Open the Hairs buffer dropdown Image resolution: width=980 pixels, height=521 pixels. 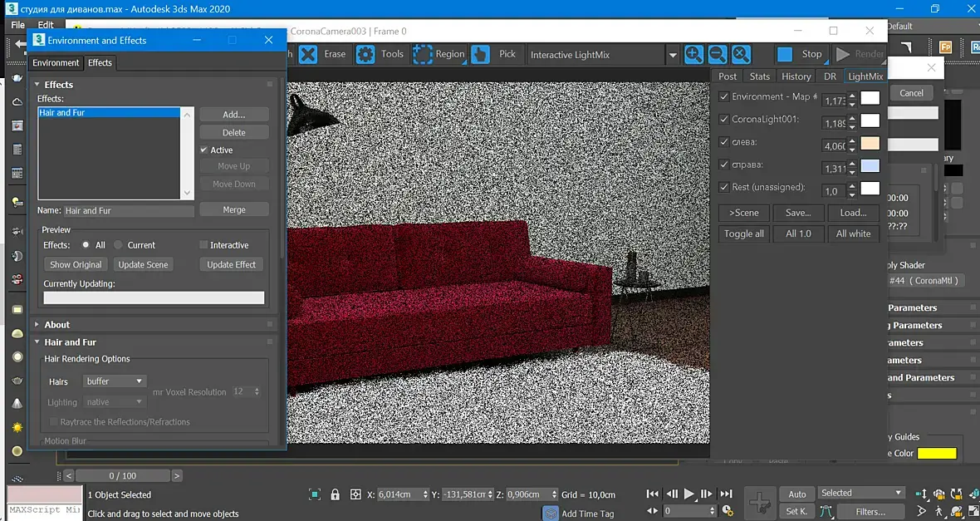pyautogui.click(x=115, y=381)
